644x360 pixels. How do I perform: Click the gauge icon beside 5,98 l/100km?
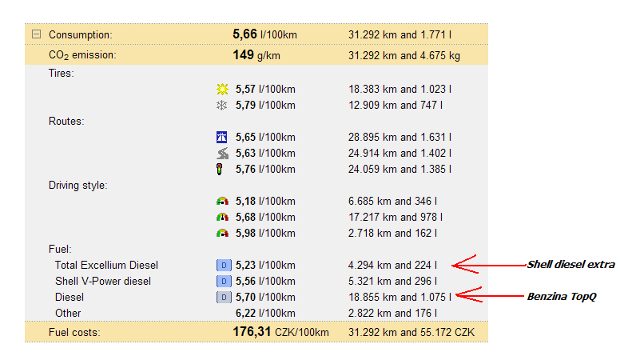point(222,234)
